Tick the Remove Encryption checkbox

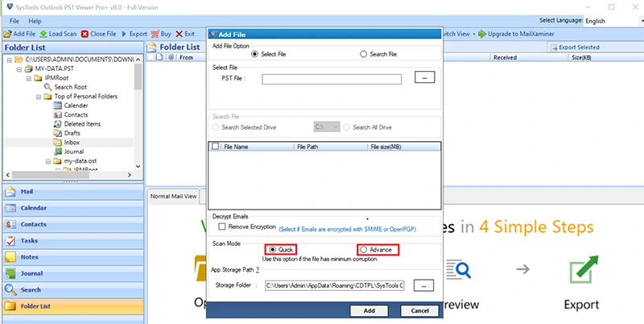tap(222, 226)
